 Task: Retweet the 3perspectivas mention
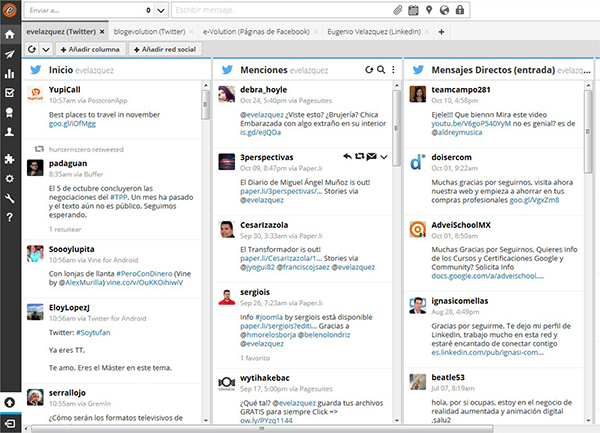[x=359, y=156]
